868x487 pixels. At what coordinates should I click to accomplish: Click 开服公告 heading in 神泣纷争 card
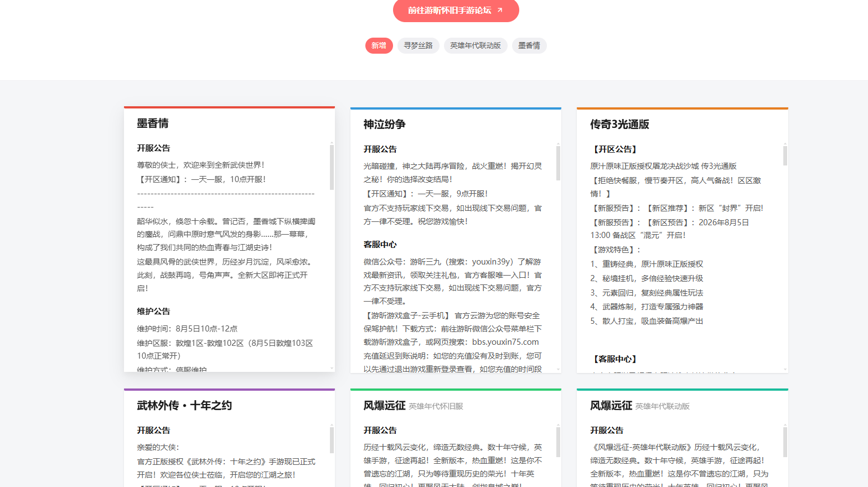(x=380, y=149)
